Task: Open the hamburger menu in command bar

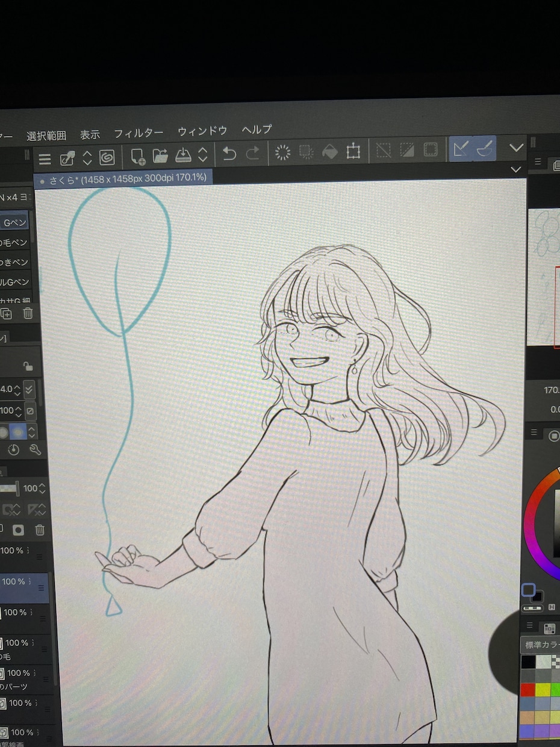Action: 45,159
